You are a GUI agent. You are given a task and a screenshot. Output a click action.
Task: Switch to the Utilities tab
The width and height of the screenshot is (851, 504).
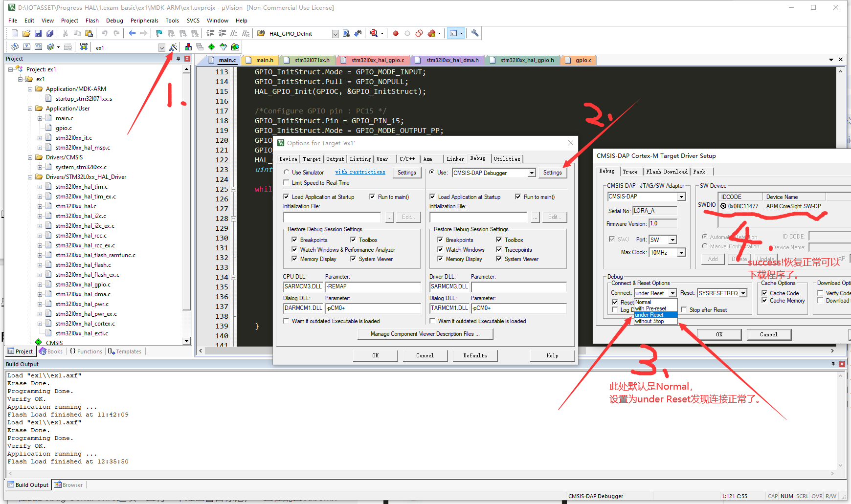click(x=507, y=158)
